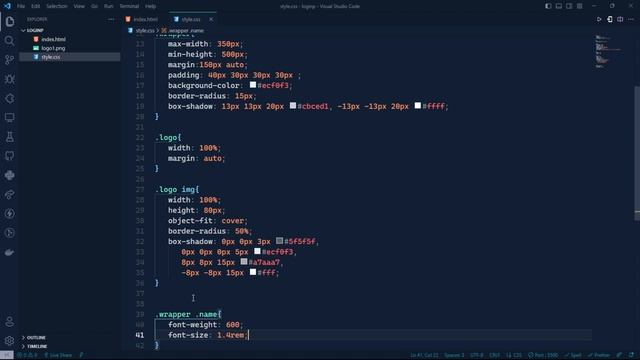Click the VS Code logo in title bar
This screenshot has width=640, height=360.
[x=7, y=6]
